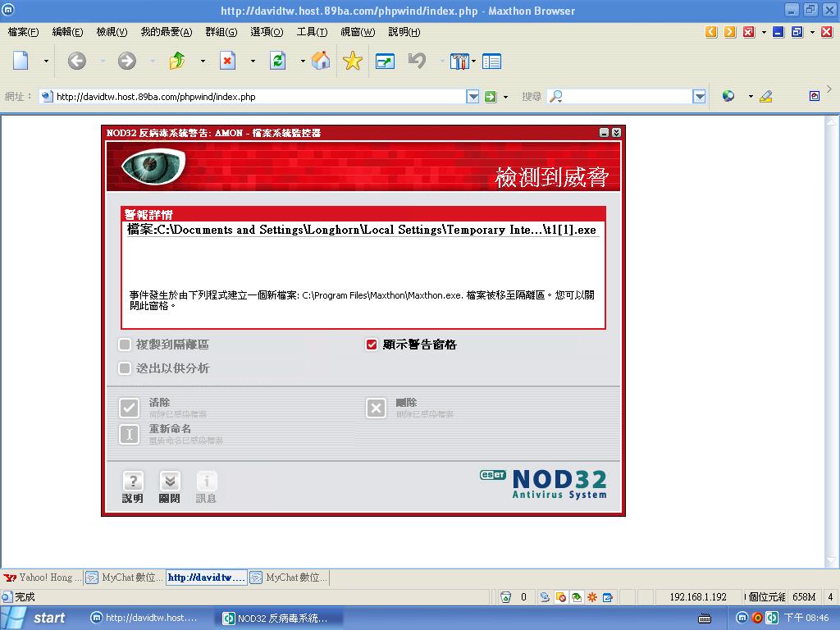The height and width of the screenshot is (630, 840).
Task: Click the ESET NOD32 Antivirus logo
Action: 543,484
